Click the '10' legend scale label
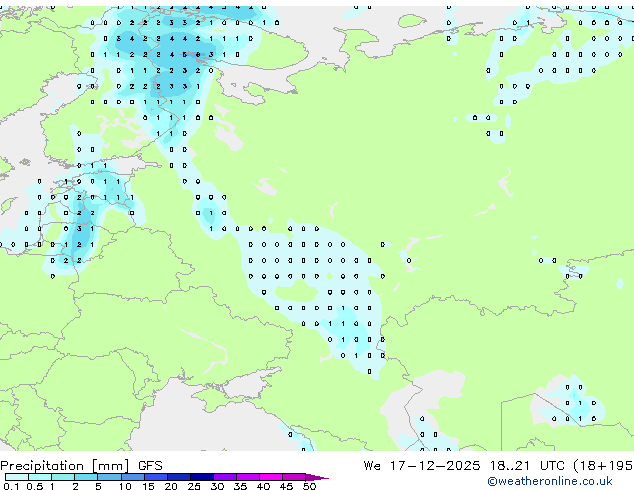Image resolution: width=634 pixels, height=490 pixels. [125, 486]
